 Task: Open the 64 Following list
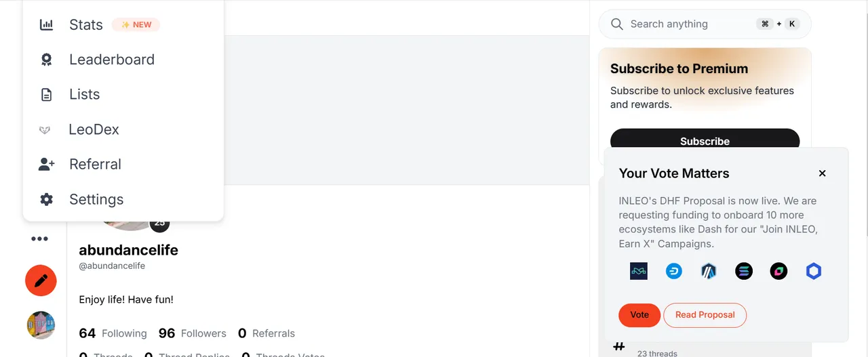(x=113, y=333)
